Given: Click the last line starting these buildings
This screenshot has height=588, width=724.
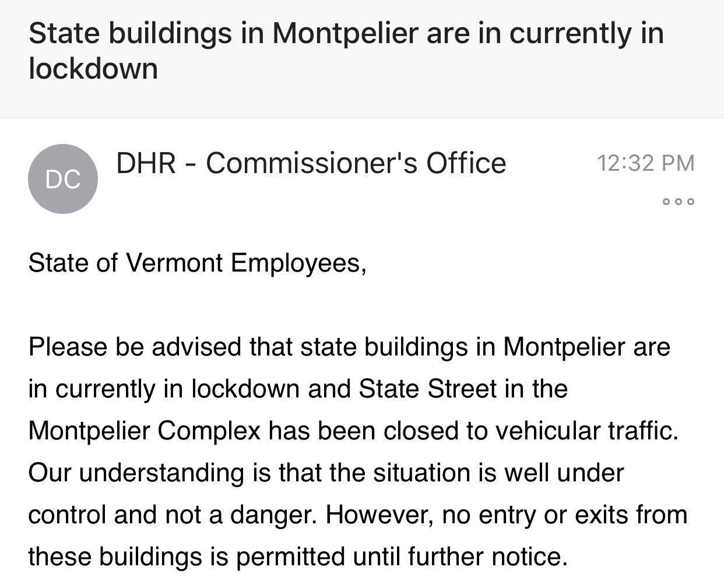Looking at the screenshot, I should (298, 558).
